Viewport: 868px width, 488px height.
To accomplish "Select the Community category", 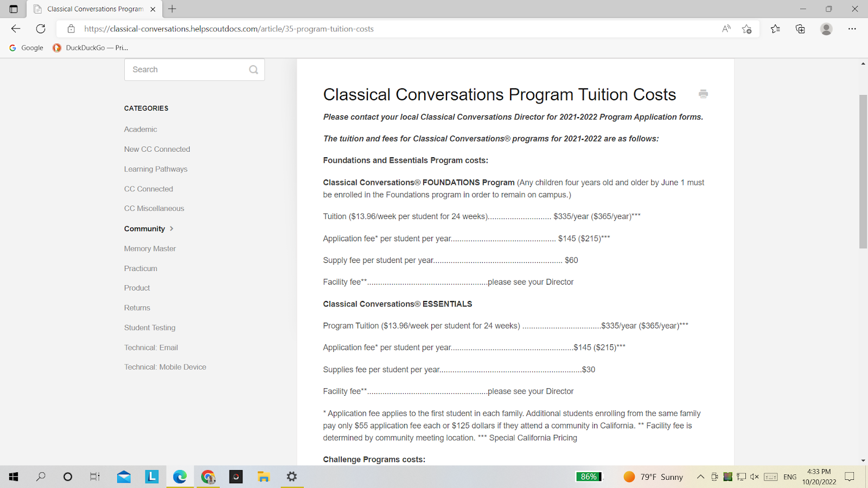I will click(x=144, y=229).
